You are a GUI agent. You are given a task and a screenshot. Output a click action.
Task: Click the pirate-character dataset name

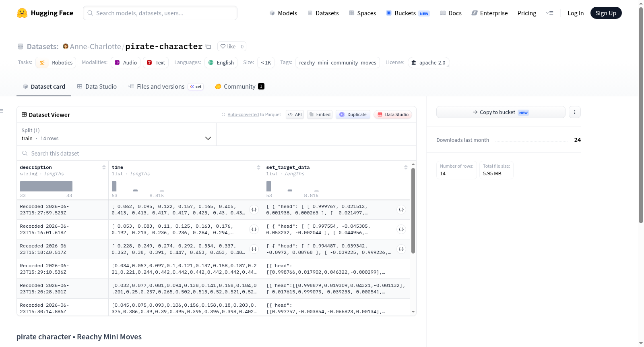click(164, 47)
